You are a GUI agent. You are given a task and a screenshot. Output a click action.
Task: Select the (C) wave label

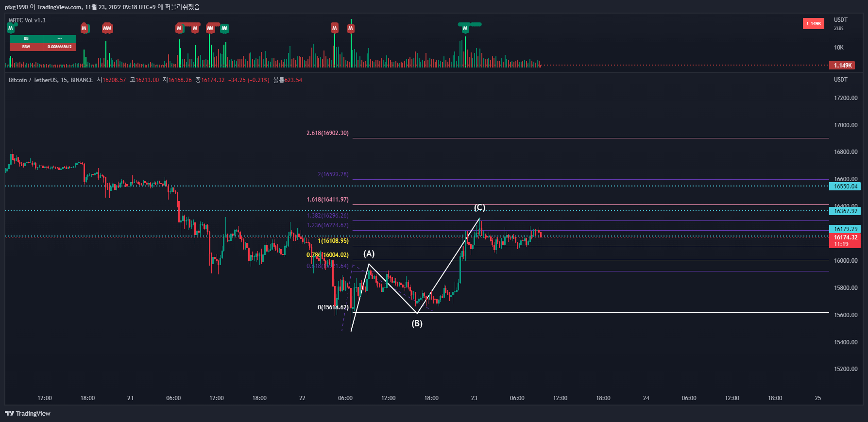480,207
